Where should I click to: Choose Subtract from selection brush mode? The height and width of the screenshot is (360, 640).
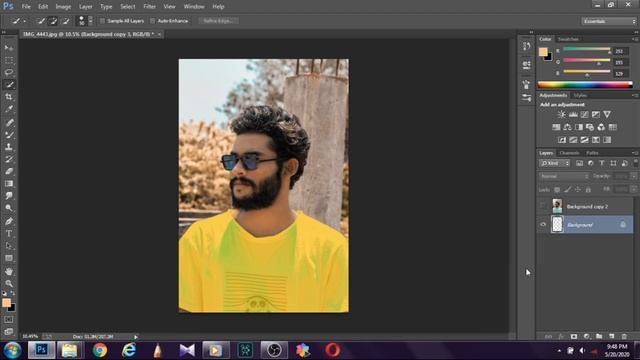tap(66, 21)
